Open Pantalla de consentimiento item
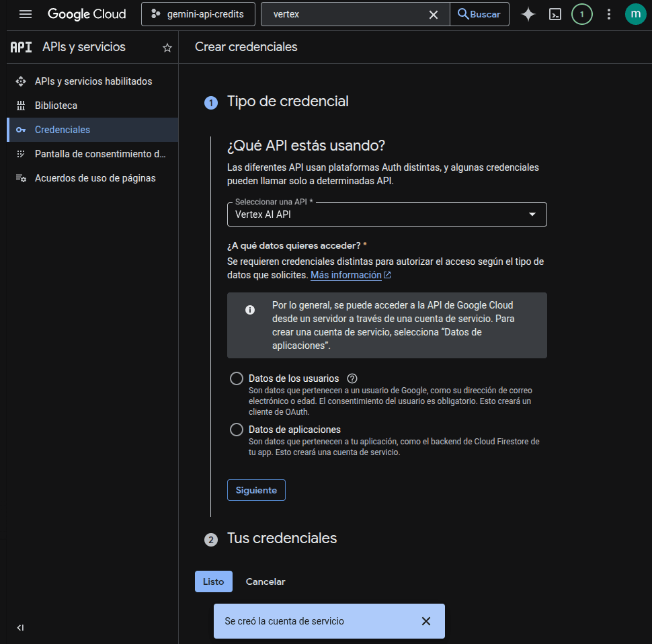This screenshot has height=644, width=652. click(x=93, y=154)
